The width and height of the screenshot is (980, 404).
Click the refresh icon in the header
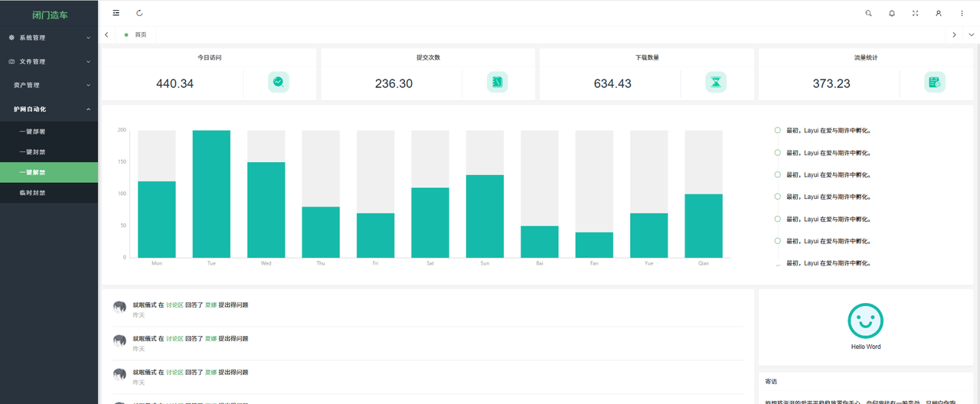click(139, 13)
